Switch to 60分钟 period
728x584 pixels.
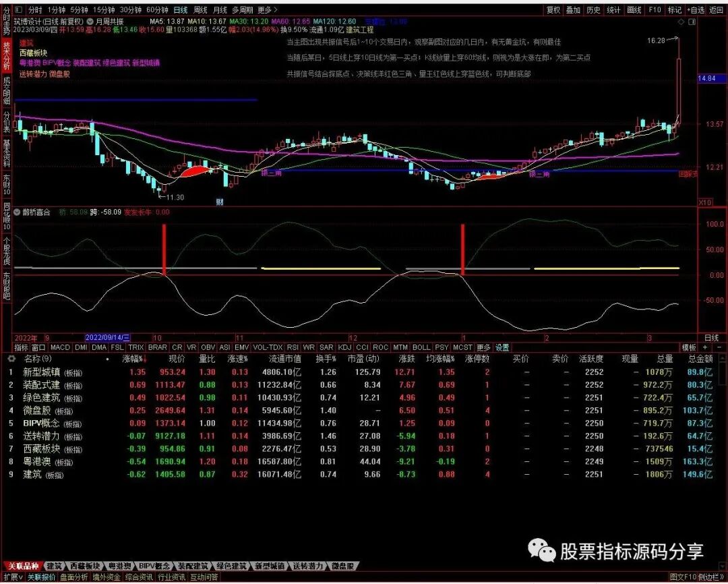[x=157, y=9]
